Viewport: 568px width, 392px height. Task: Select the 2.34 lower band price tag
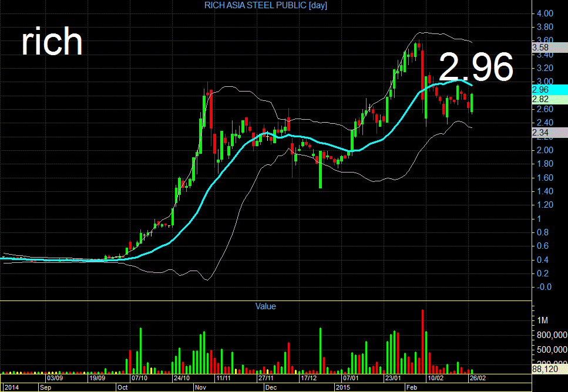click(550, 133)
